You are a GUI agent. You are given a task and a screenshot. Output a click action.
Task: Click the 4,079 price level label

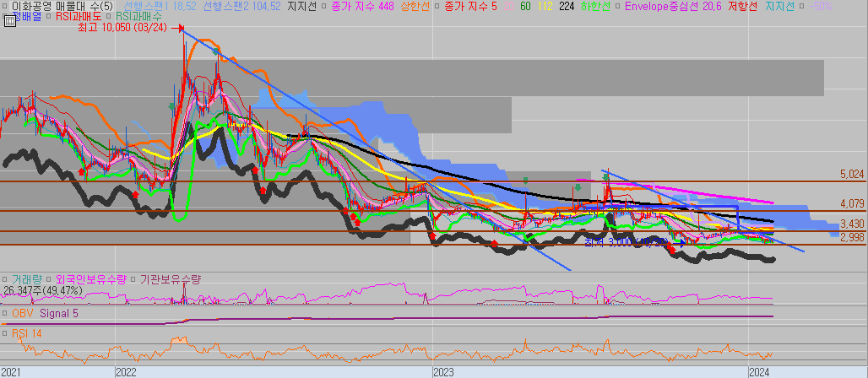[852, 203]
